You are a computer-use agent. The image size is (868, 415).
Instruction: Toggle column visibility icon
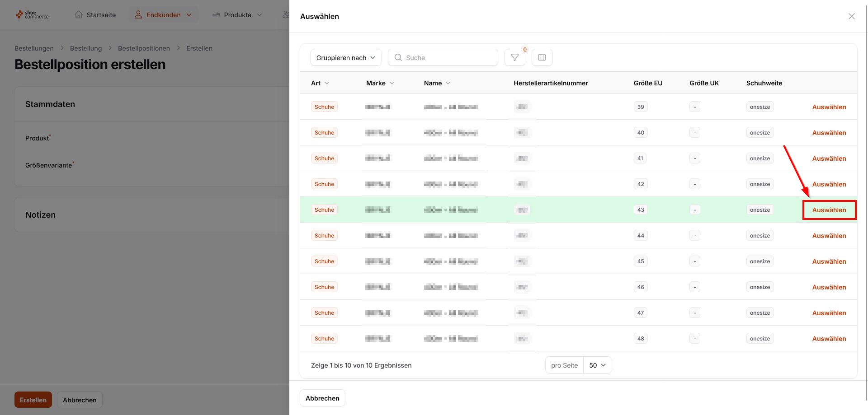click(542, 57)
